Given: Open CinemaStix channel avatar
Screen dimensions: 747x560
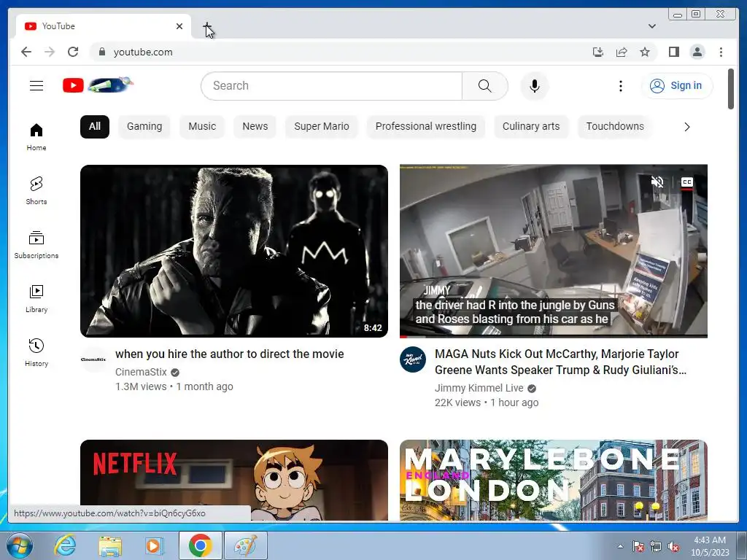Looking at the screenshot, I should [94, 359].
